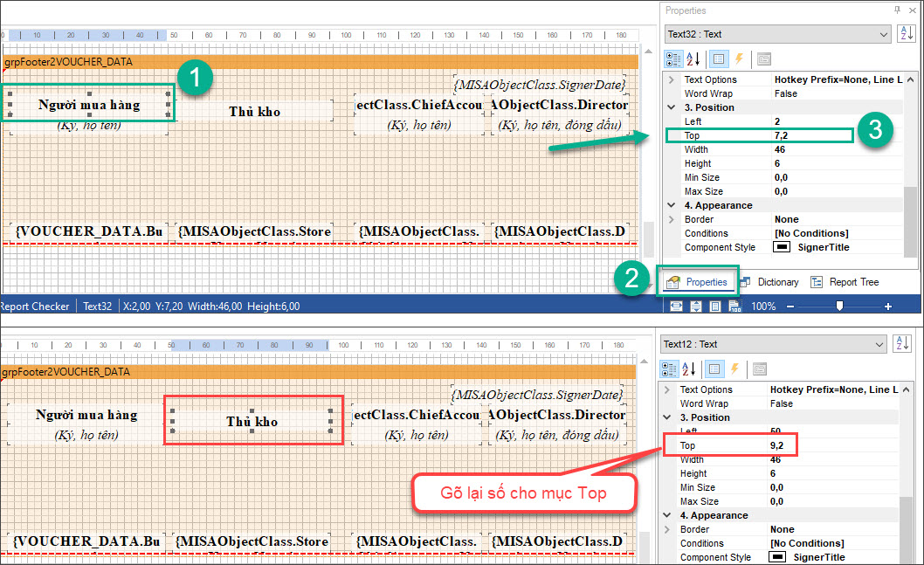Expand Text Options in the Text32 panel
The image size is (924, 565).
pyautogui.click(x=671, y=79)
